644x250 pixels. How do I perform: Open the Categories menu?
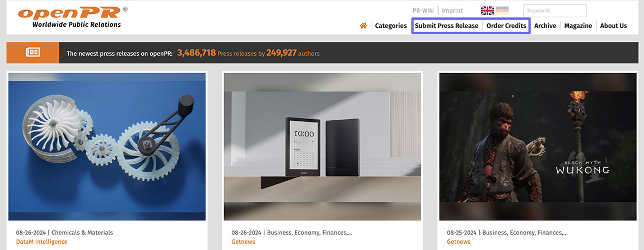pyautogui.click(x=390, y=26)
